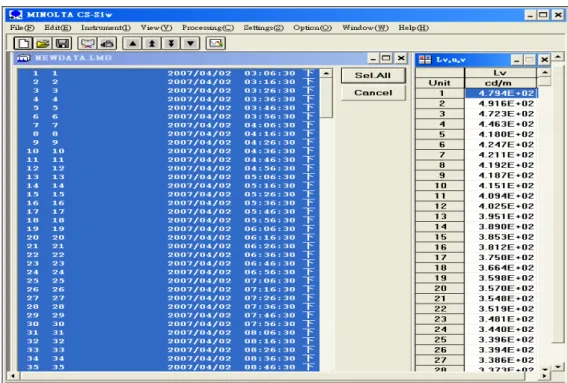This screenshot has width=568, height=383.
Task: Click row header 25 in Lv table
Action: pos(440,340)
